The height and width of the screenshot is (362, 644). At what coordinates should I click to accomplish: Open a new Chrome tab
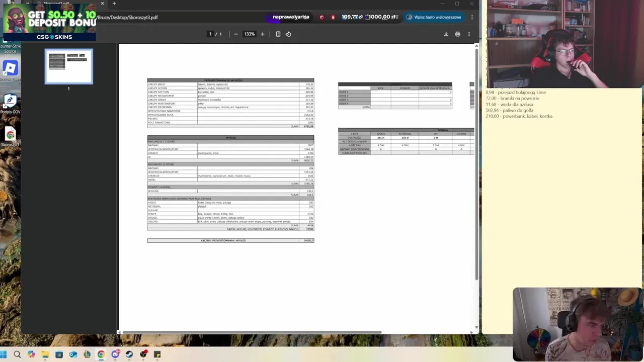114,4
